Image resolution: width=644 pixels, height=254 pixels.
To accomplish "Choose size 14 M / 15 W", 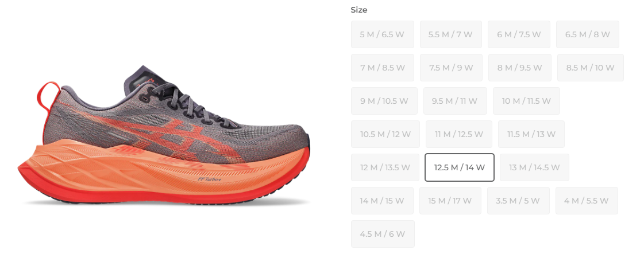I will coord(382,201).
